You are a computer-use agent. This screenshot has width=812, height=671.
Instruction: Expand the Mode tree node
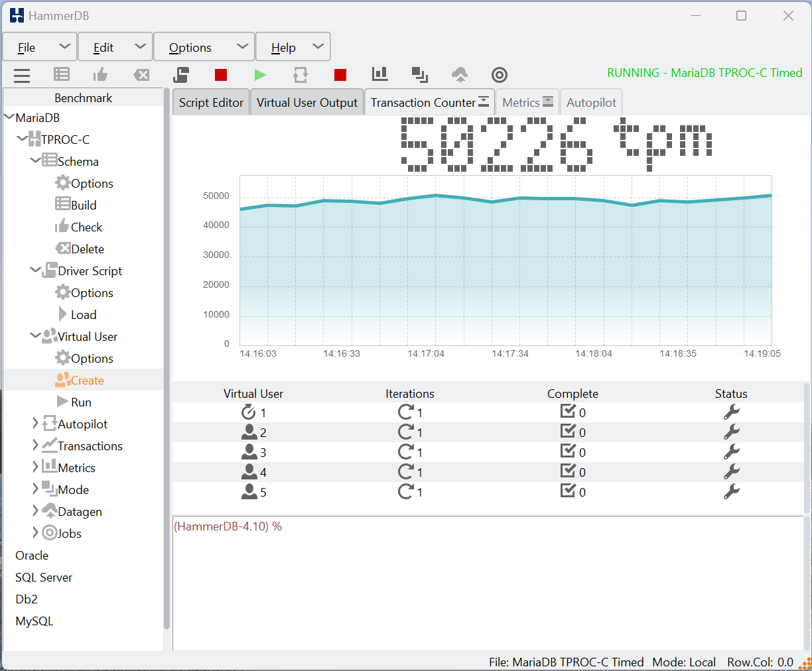(36, 489)
